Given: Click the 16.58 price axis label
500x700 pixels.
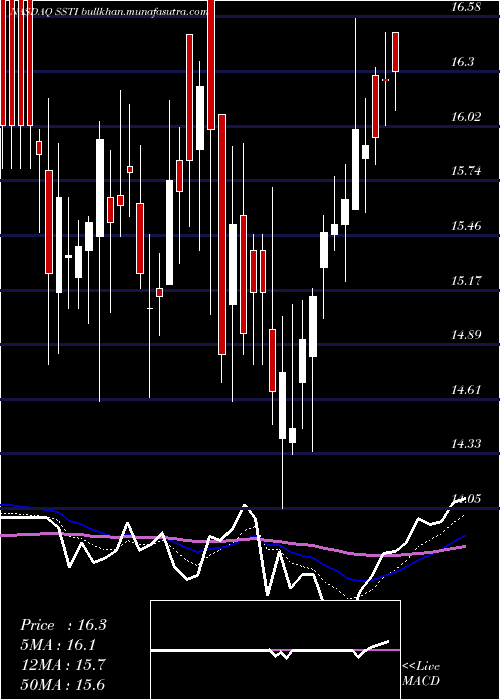Looking at the screenshot, I should point(466,7).
